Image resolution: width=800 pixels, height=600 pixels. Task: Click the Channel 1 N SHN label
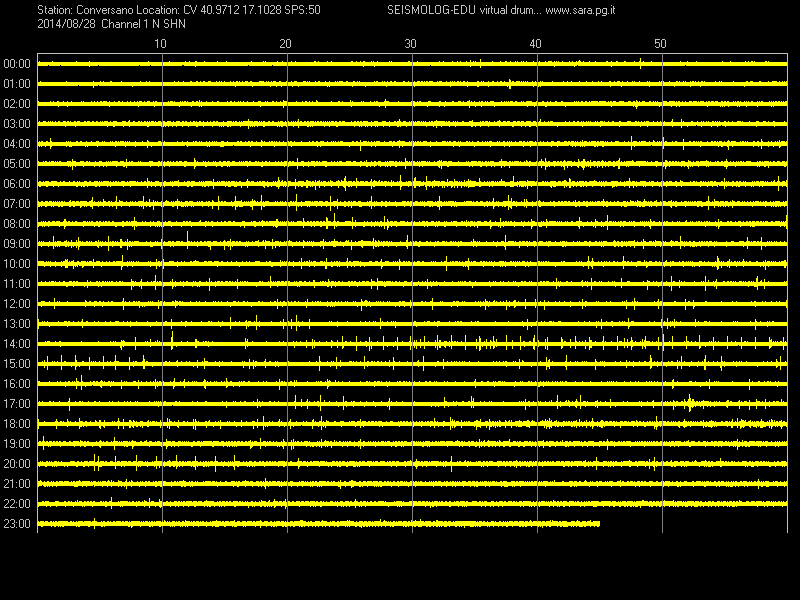tap(143, 24)
